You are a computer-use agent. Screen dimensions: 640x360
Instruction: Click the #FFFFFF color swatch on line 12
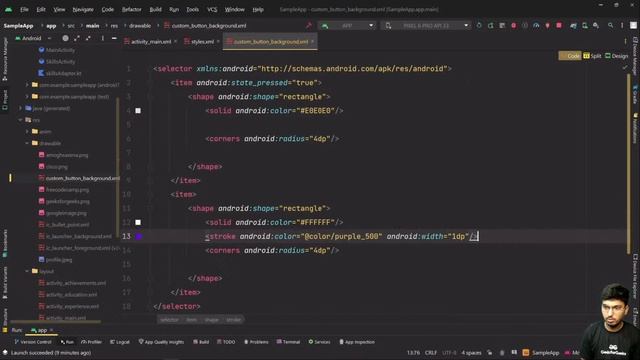click(138, 222)
